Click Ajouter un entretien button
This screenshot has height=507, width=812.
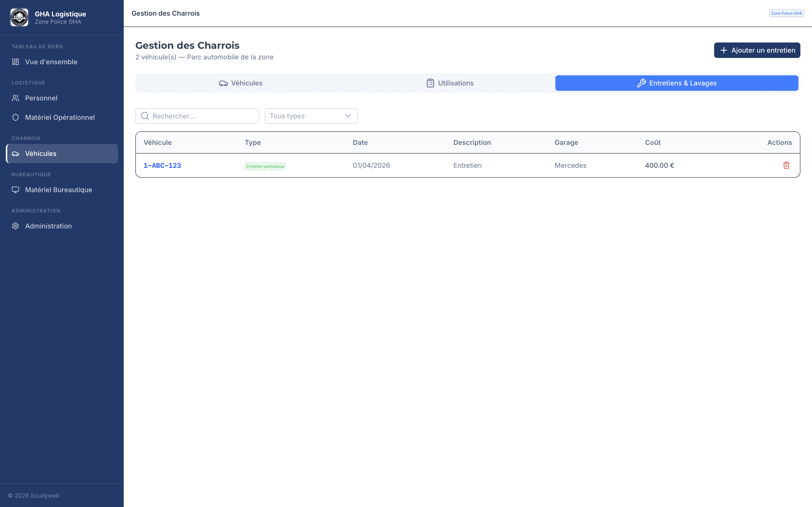click(x=757, y=50)
